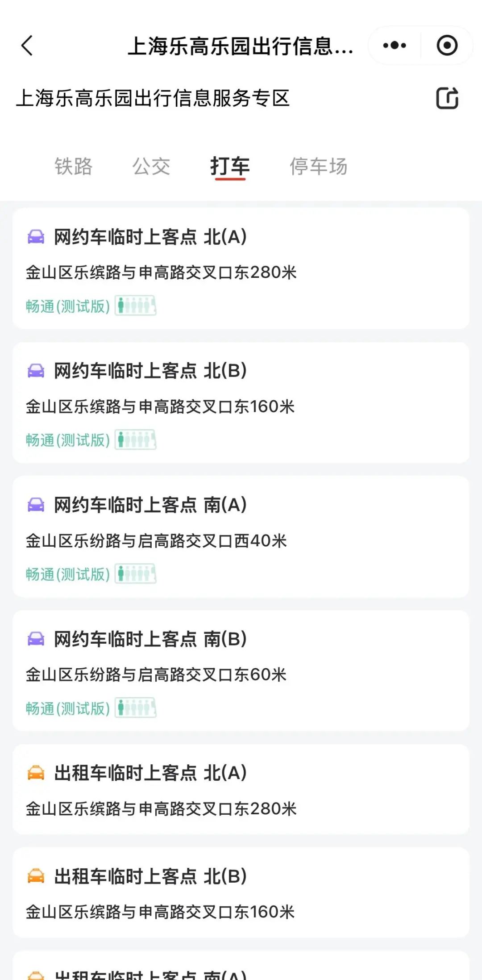Tap the share icon beside page title
The image size is (482, 980).
point(447,98)
